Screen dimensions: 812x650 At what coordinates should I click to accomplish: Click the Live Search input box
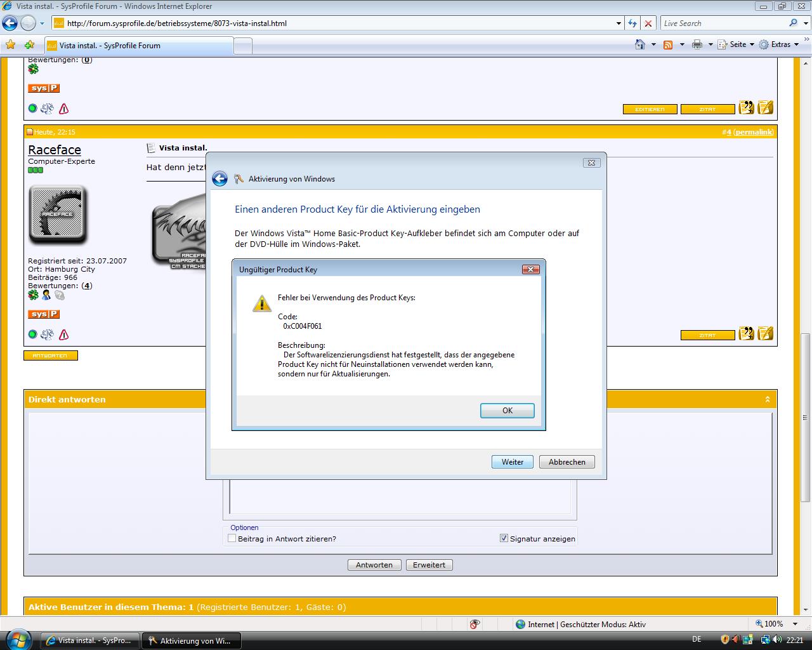[x=723, y=23]
